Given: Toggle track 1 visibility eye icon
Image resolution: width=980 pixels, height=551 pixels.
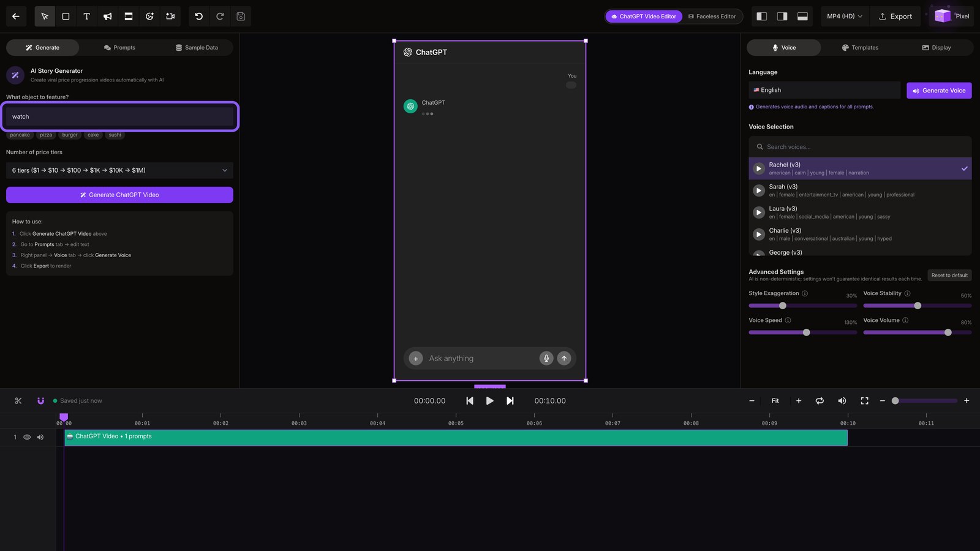Looking at the screenshot, I should point(27,437).
